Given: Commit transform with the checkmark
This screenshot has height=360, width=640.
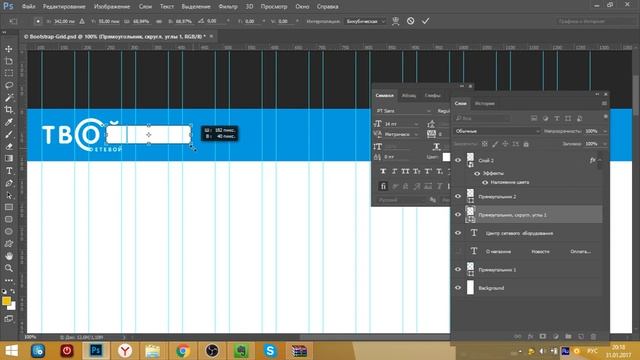Looking at the screenshot, I should (x=425, y=21).
